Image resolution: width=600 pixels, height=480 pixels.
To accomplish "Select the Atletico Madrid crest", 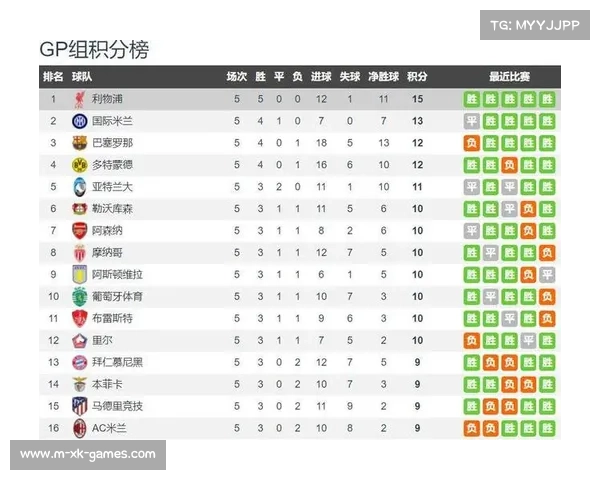I will [x=80, y=407].
